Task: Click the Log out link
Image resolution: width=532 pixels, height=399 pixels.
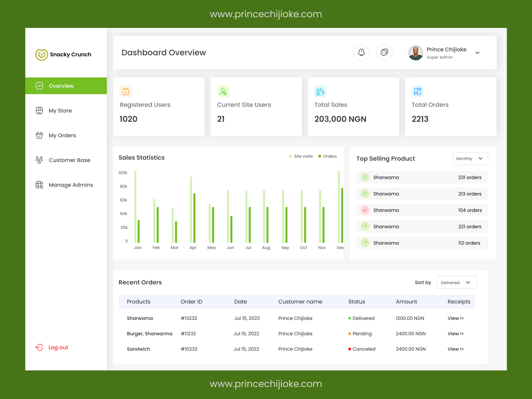Action: [x=58, y=347]
